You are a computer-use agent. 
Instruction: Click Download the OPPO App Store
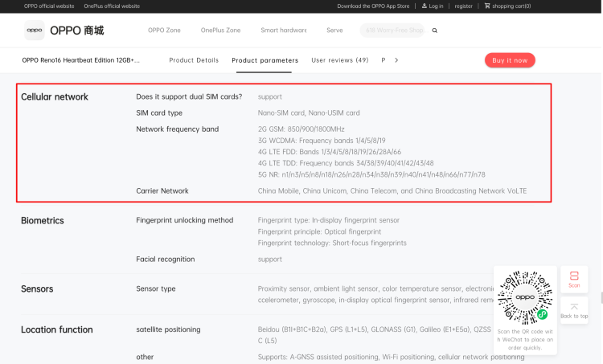(373, 6)
